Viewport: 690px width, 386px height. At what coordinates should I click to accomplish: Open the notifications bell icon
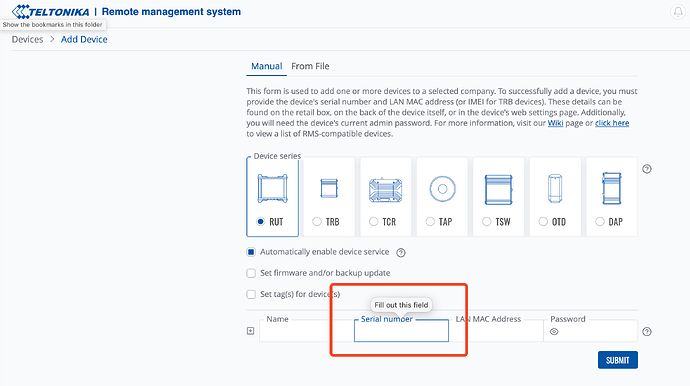point(678,12)
